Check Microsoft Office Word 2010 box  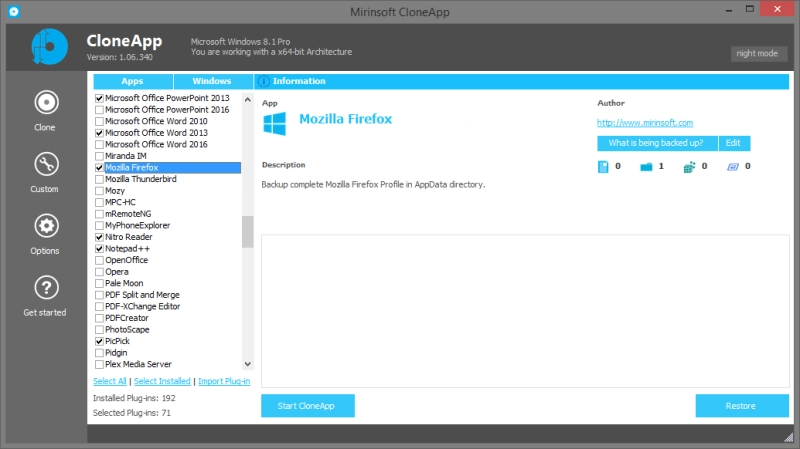pyautogui.click(x=99, y=121)
